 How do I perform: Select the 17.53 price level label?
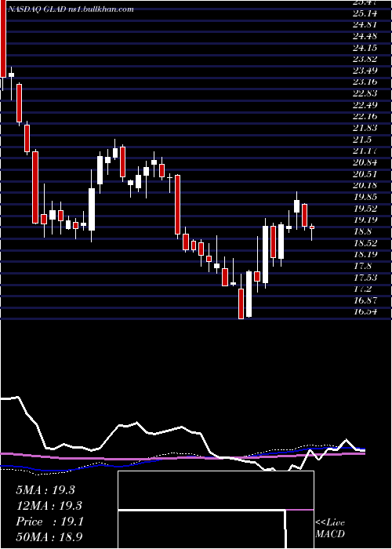[x=365, y=278]
